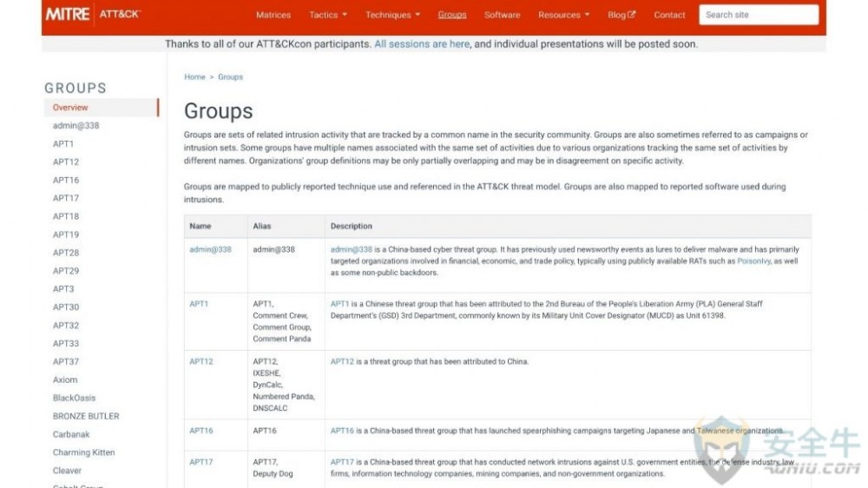Select APT1 in the sidebar
The width and height of the screenshot is (868, 488).
63,144
